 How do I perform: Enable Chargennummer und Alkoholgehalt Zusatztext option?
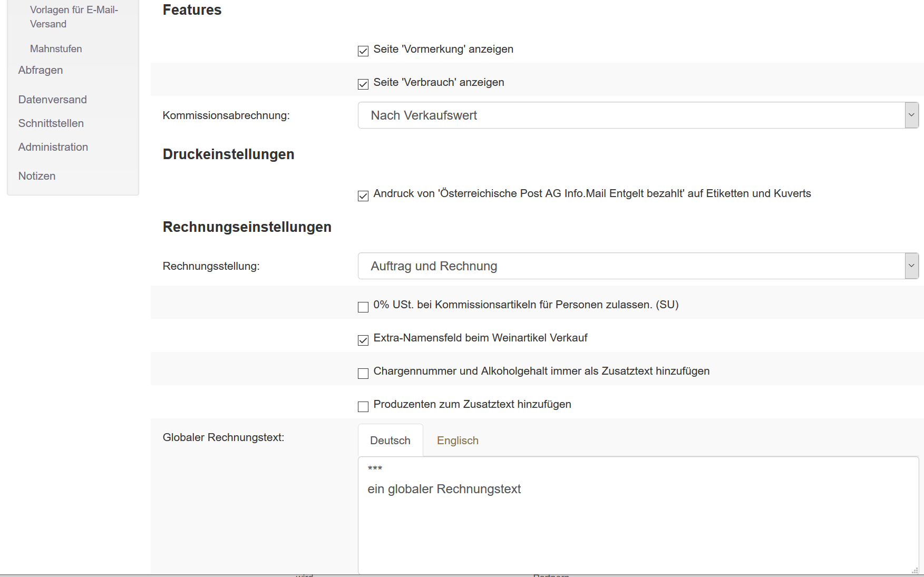pos(363,374)
